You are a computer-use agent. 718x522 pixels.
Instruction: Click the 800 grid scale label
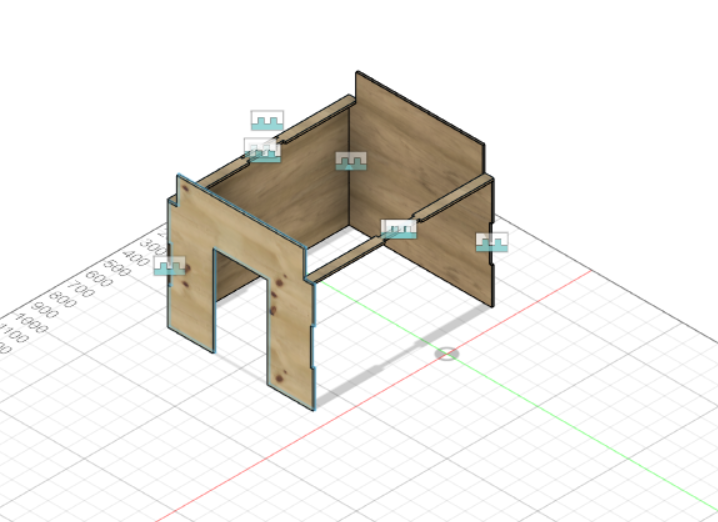click(x=62, y=299)
